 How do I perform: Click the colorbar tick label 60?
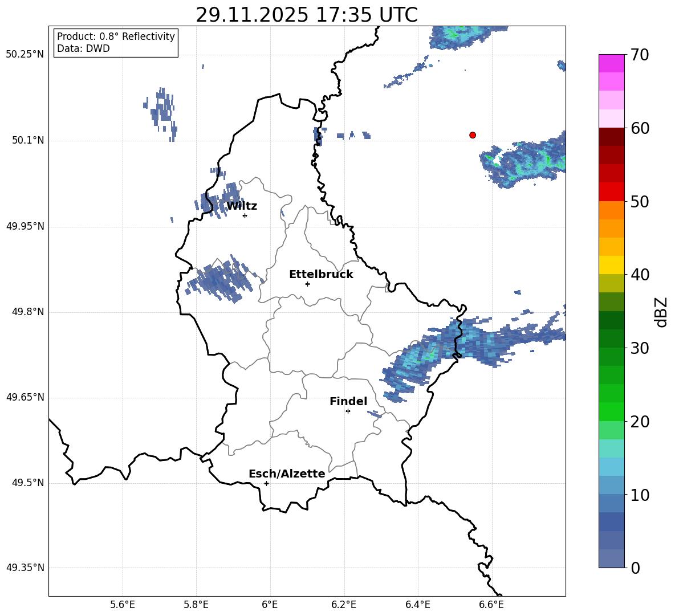(x=640, y=128)
